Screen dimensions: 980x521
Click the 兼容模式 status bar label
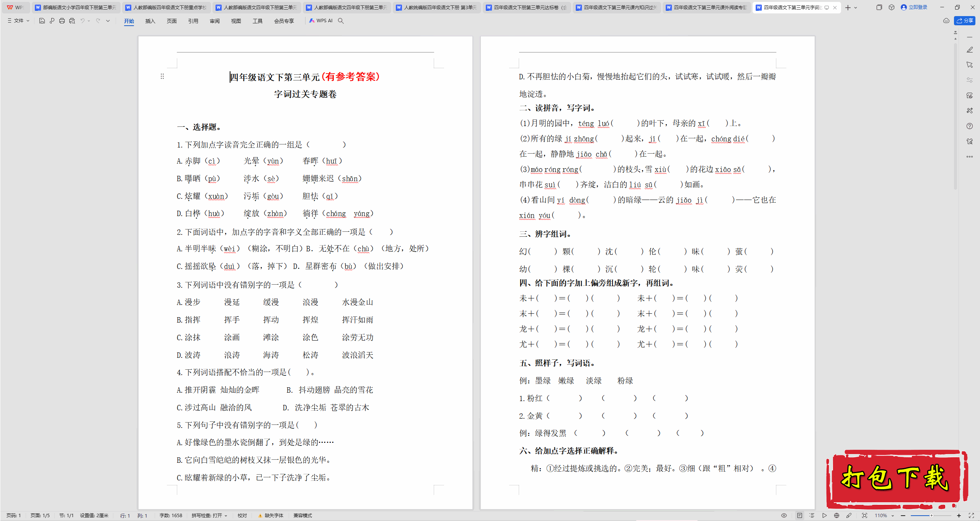[x=303, y=516]
